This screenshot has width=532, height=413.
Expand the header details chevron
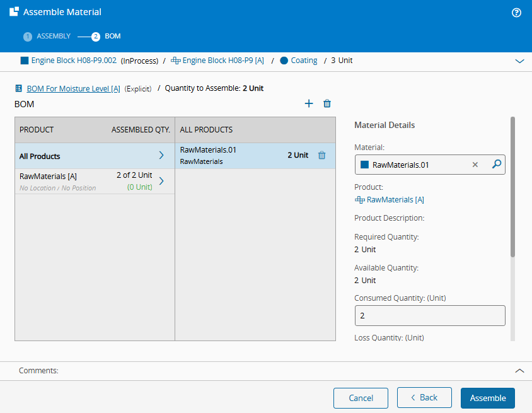point(519,61)
